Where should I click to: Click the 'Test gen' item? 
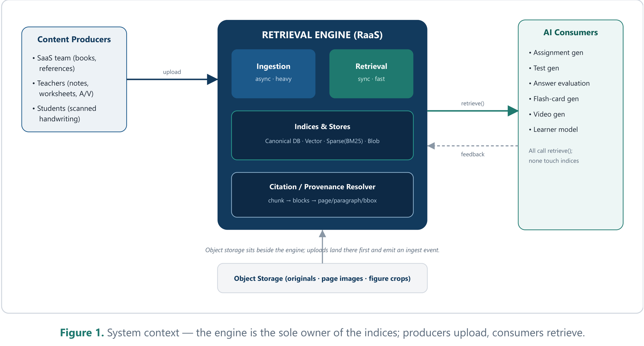click(544, 68)
